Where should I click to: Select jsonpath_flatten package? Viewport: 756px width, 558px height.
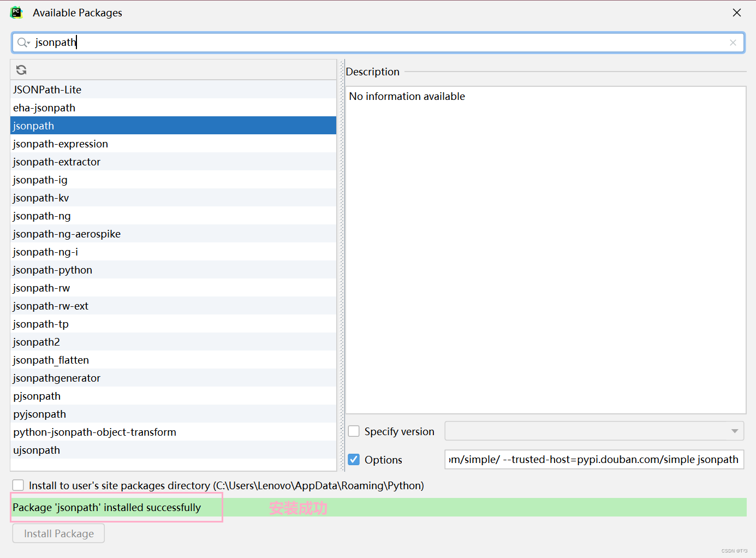(173, 360)
